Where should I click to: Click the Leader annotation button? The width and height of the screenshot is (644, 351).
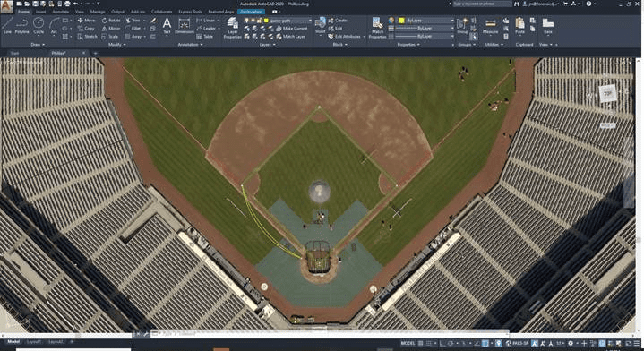(207, 29)
